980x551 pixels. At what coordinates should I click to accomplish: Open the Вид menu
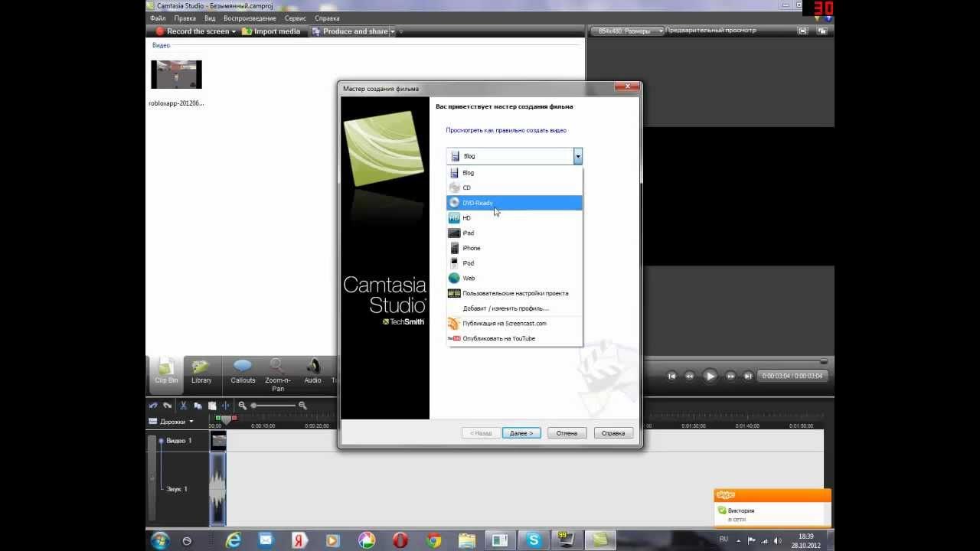coord(210,18)
